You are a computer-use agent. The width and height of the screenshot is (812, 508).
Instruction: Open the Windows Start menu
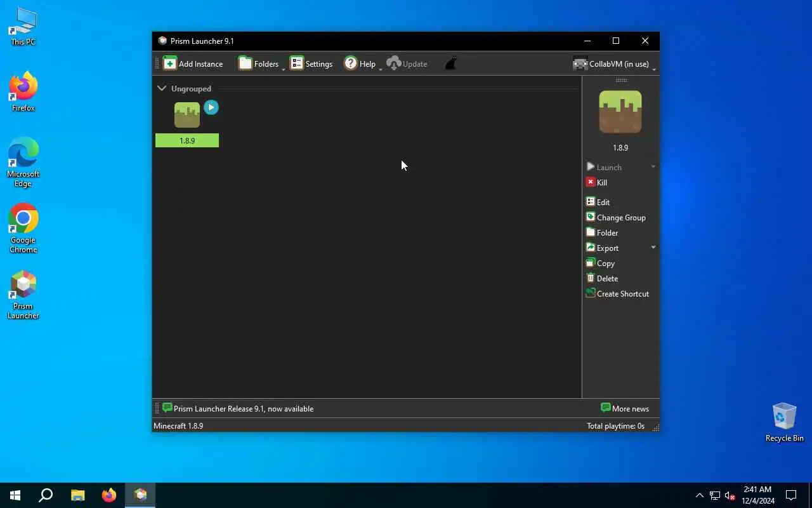(15, 495)
